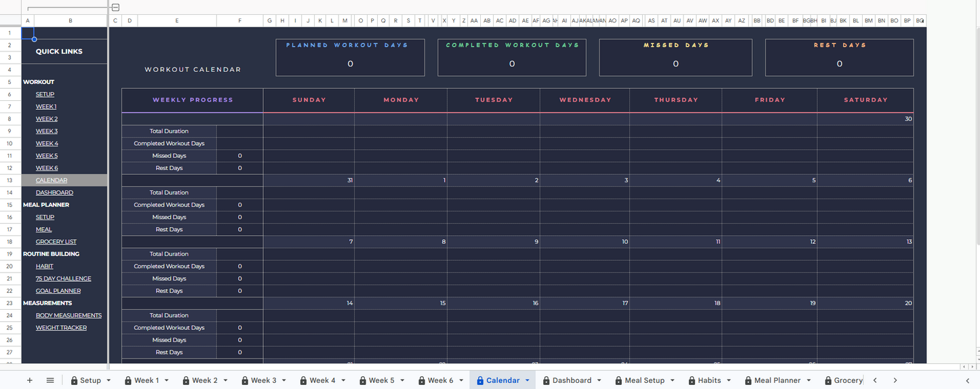
Task: Open the Meal Planner tab dropdown arrow
Action: (x=809, y=381)
